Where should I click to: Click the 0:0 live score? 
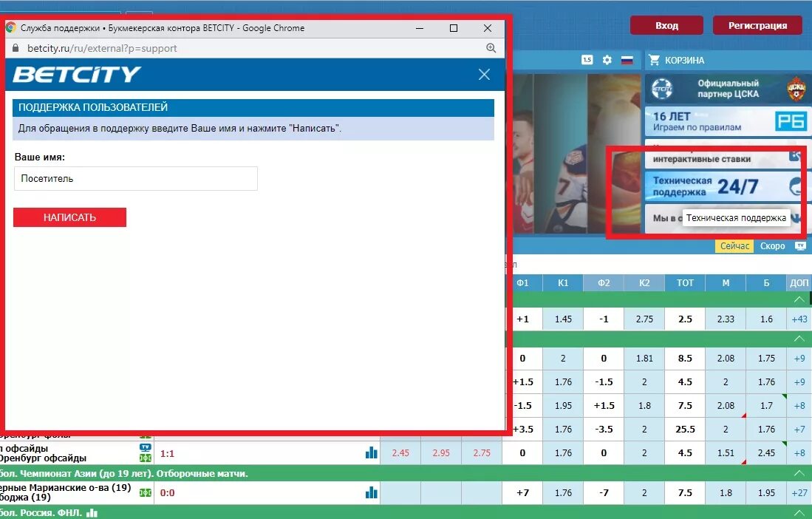pos(167,493)
